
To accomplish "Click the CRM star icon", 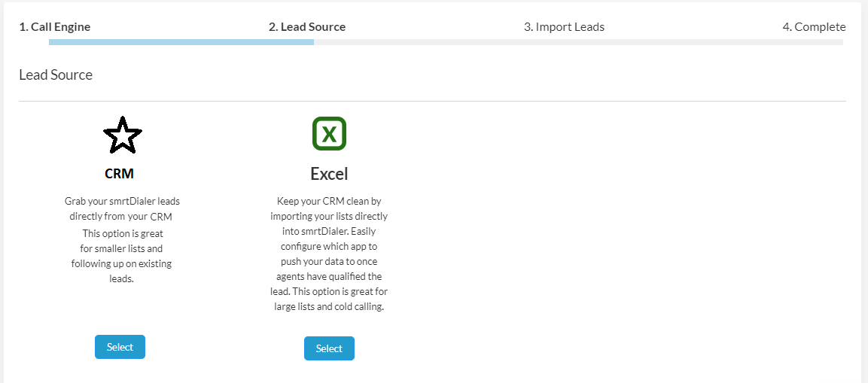I will 122,135.
